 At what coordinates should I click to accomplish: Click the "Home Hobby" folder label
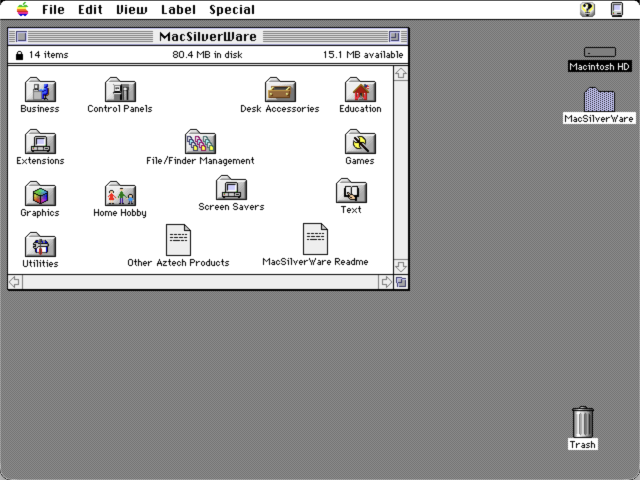120,213
